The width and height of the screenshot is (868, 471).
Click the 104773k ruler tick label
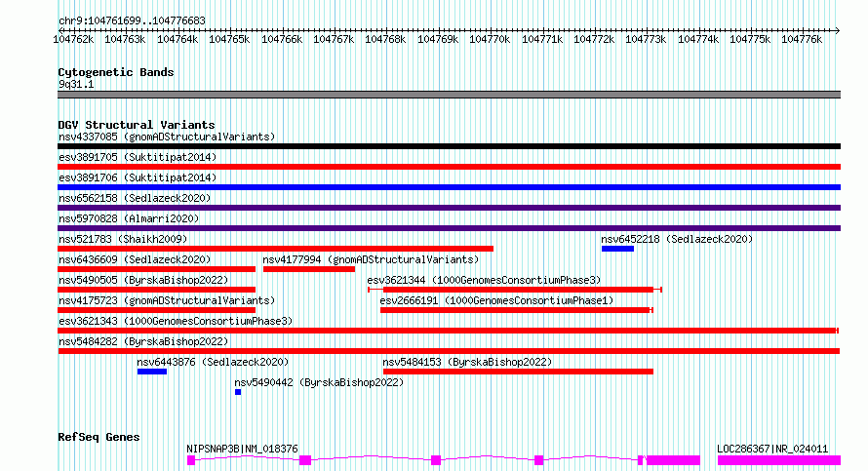(x=646, y=40)
